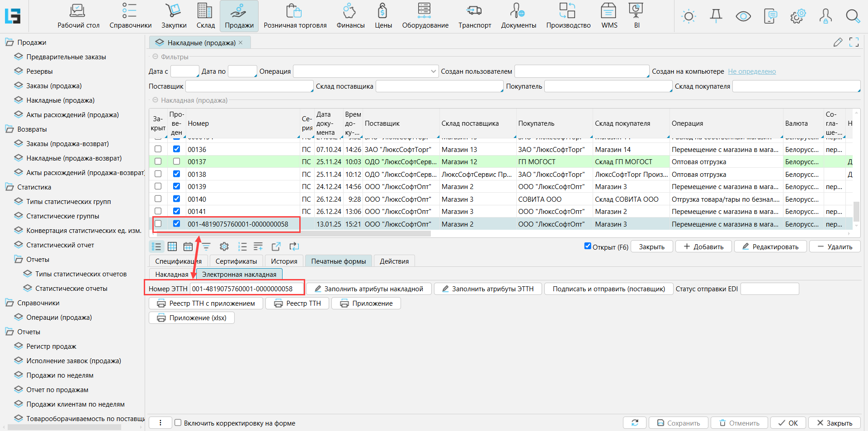Click the sun brightness icon in top toolbar
This screenshot has width=868, height=431.
pos(689,17)
